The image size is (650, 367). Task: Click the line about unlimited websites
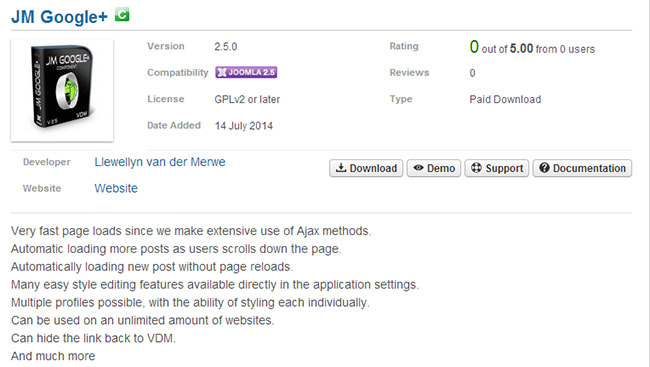143,320
